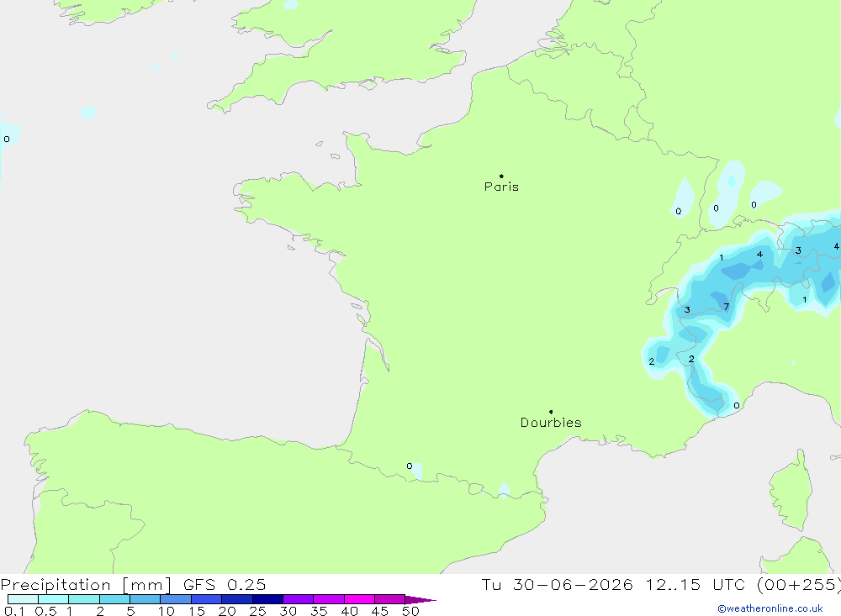This screenshot has width=841, height=616.
Task: Pick the 5–10 mm legend swatch
Action: point(145,599)
